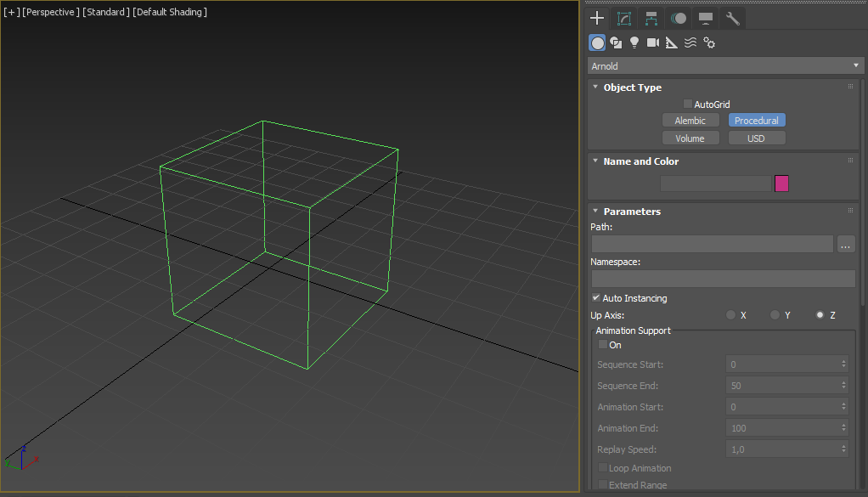Open the Motion panel tab
This screenshot has width=868, height=497.
(678, 18)
